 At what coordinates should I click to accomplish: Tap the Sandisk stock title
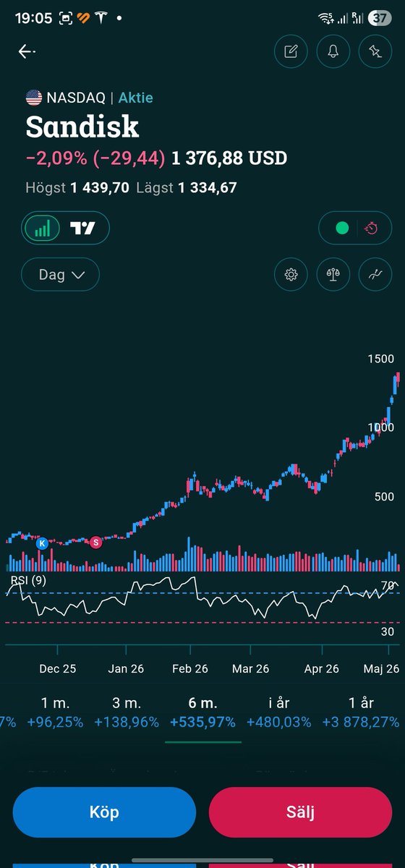[82, 127]
